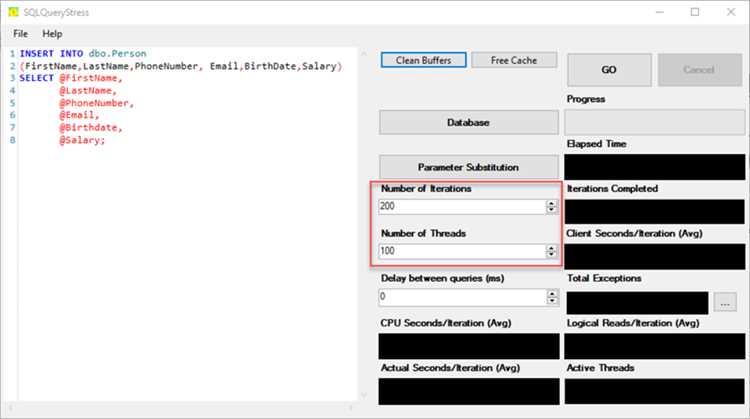Focus the Number of Threads input field
This screenshot has height=419, width=750.
[x=462, y=251]
